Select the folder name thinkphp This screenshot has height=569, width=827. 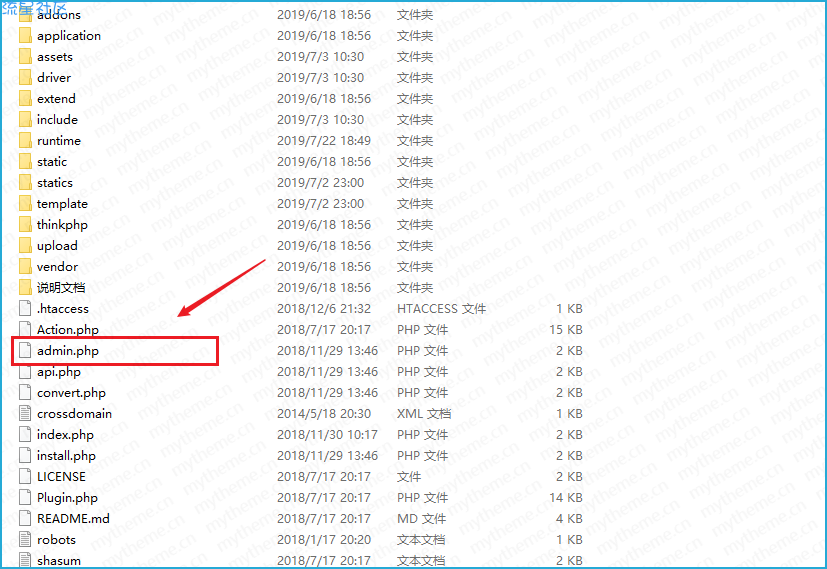(62, 225)
